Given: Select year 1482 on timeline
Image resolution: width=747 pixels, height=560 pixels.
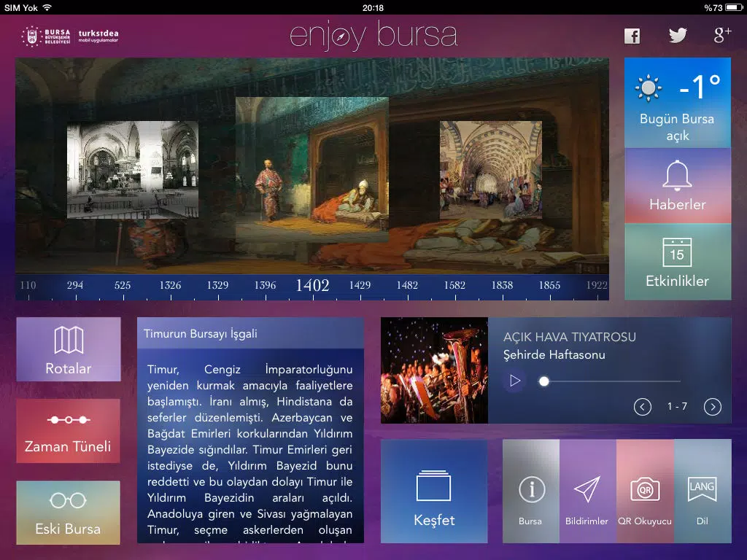Looking at the screenshot, I should (407, 285).
